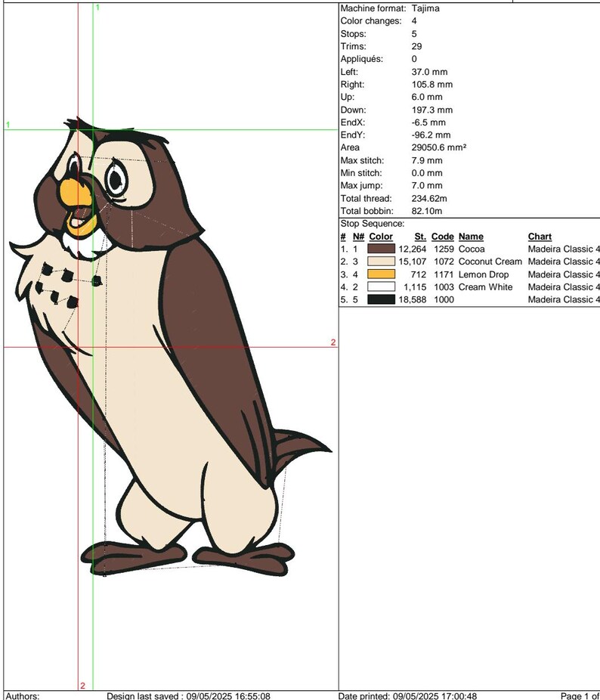Select the thread code '1259'

pyautogui.click(x=444, y=249)
